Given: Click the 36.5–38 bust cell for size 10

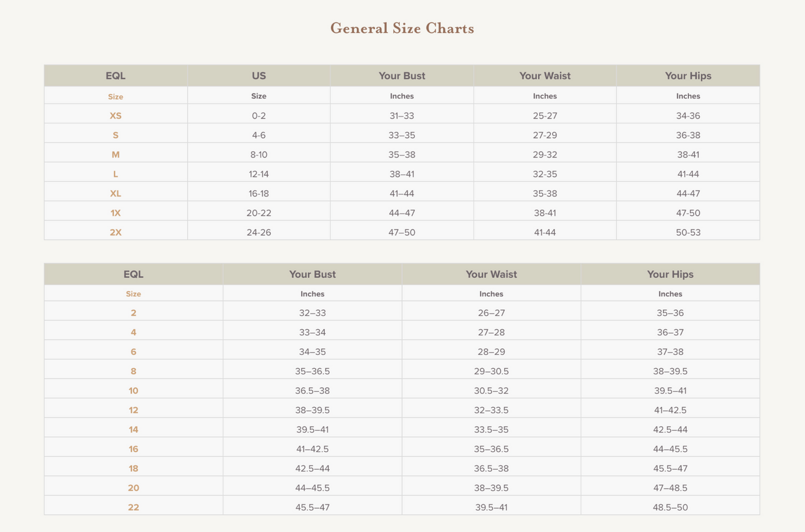Looking at the screenshot, I should [x=312, y=391].
